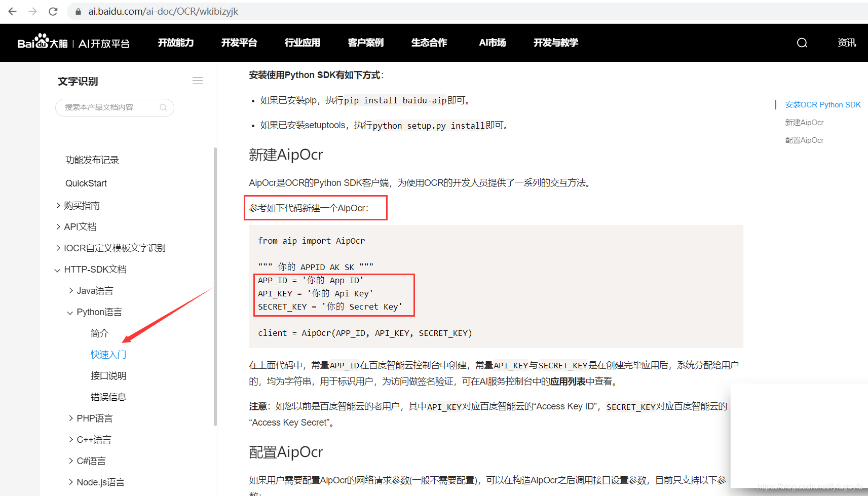868x496 pixels.
Task: Click the browser back arrow
Action: [13, 11]
